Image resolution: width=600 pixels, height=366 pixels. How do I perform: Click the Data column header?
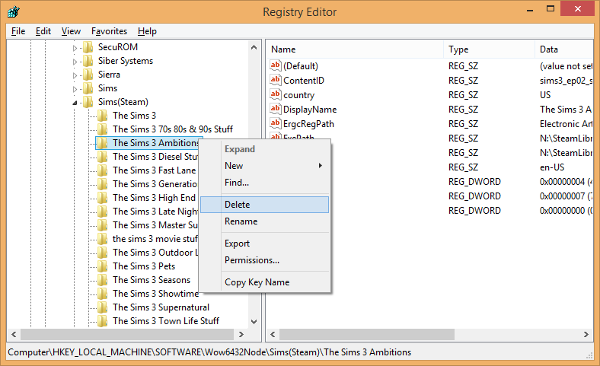pyautogui.click(x=564, y=49)
